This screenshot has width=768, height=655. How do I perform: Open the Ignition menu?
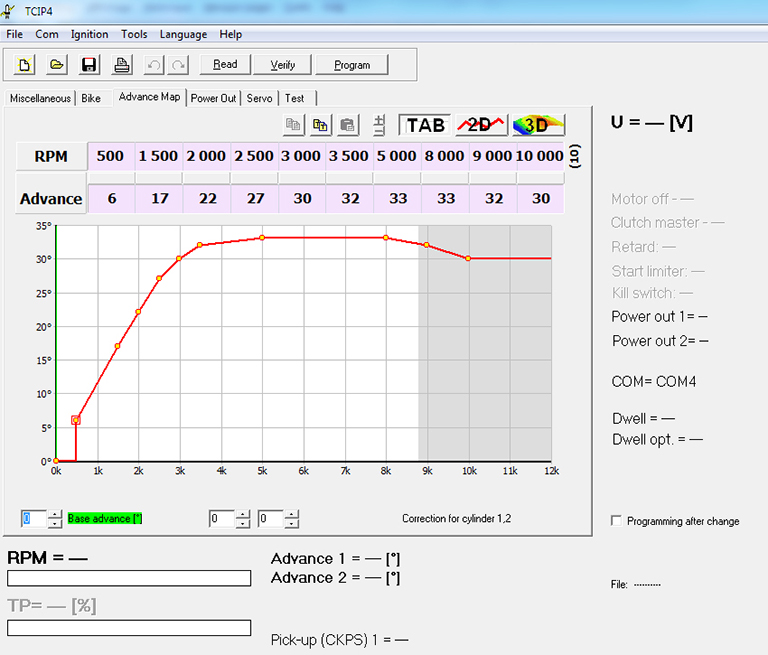(89, 34)
